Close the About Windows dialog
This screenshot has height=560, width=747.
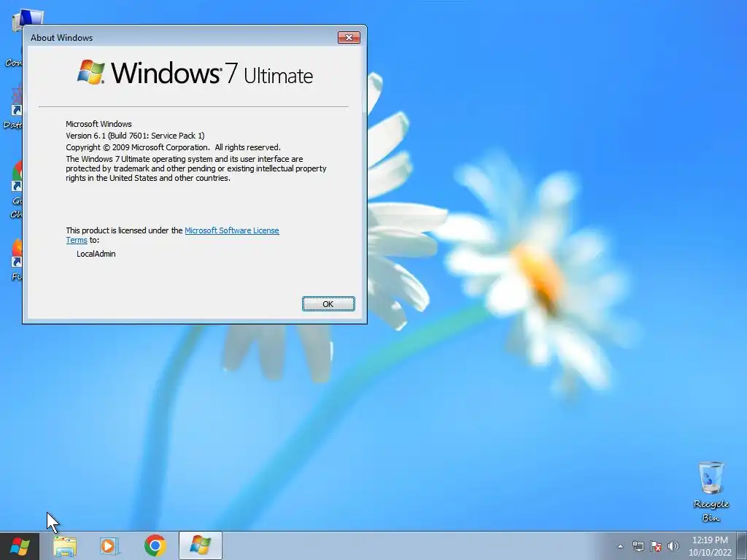pyautogui.click(x=349, y=38)
